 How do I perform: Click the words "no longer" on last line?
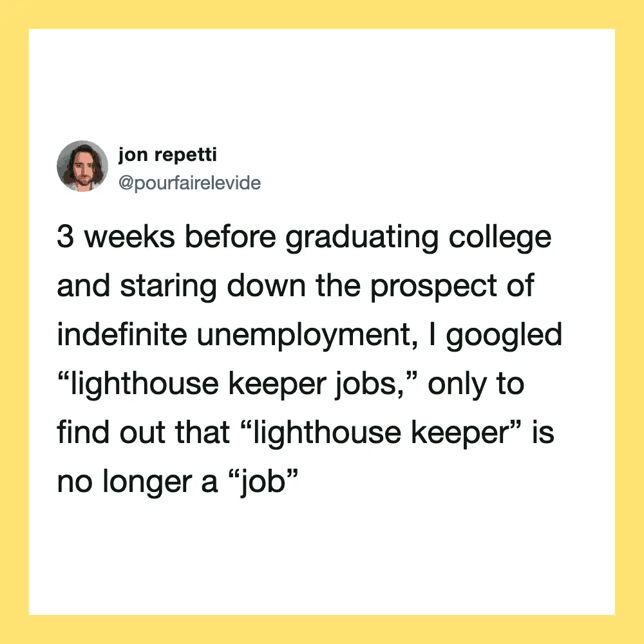pyautogui.click(x=124, y=482)
